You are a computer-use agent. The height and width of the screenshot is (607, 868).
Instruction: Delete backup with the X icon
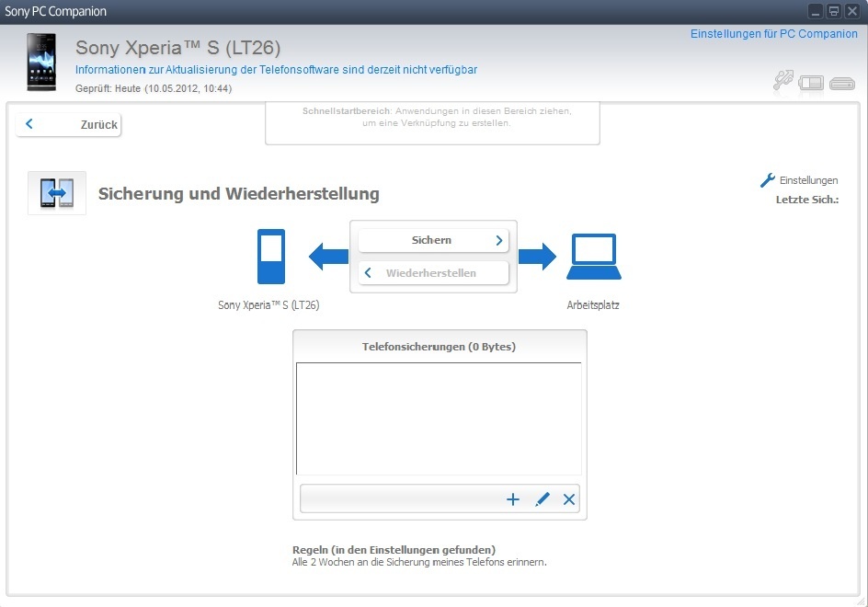point(569,499)
